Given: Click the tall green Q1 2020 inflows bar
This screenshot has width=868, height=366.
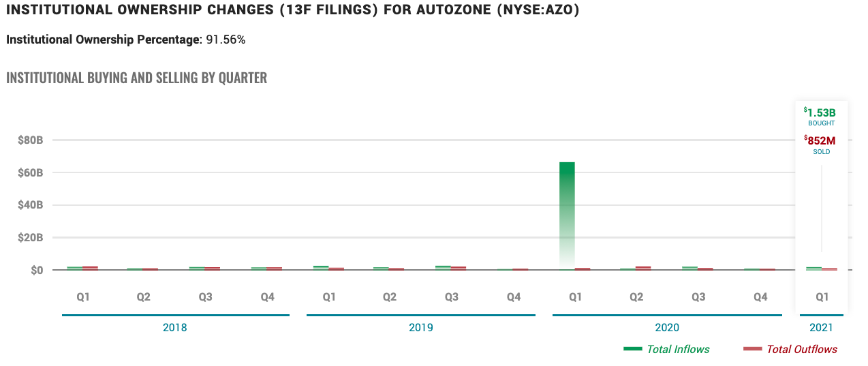Looking at the screenshot, I should [x=567, y=215].
